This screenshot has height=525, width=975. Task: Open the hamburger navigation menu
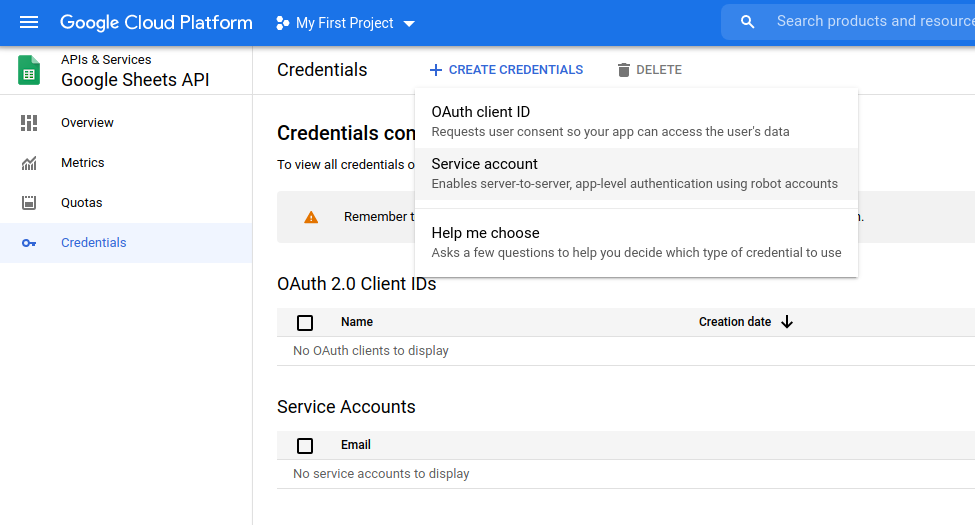coord(29,23)
